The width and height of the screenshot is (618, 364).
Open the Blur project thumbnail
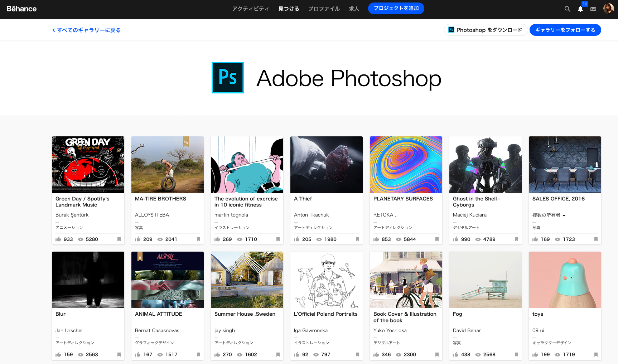(88, 280)
